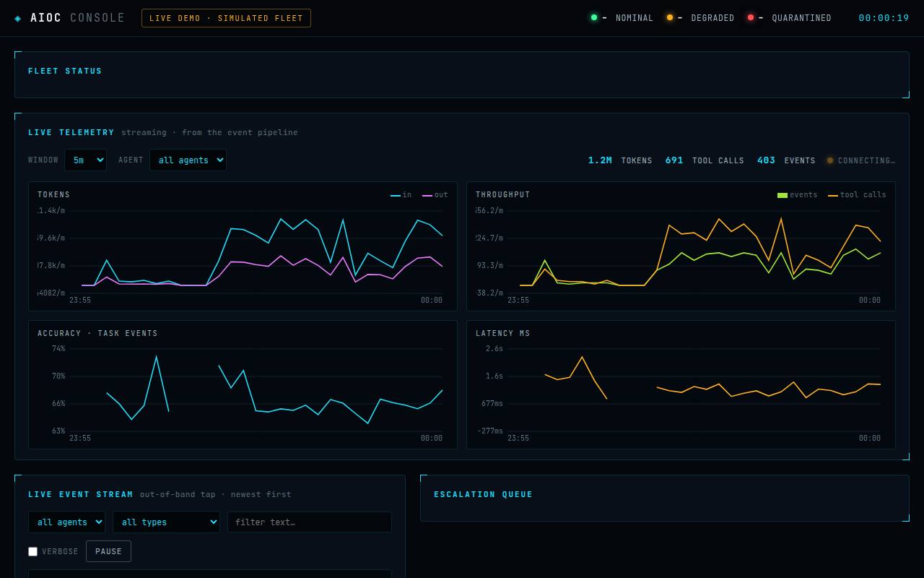
Task: Select the Live Telemetry heading
Action: pos(71,132)
